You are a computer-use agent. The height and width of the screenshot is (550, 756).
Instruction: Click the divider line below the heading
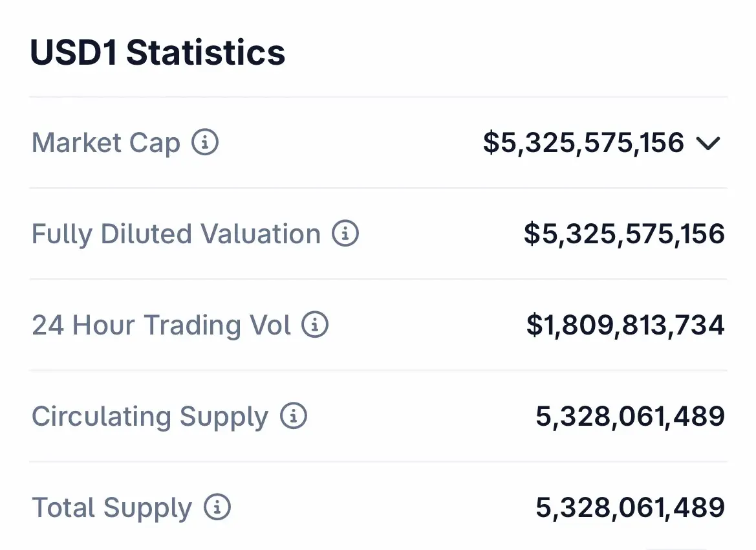(378, 97)
